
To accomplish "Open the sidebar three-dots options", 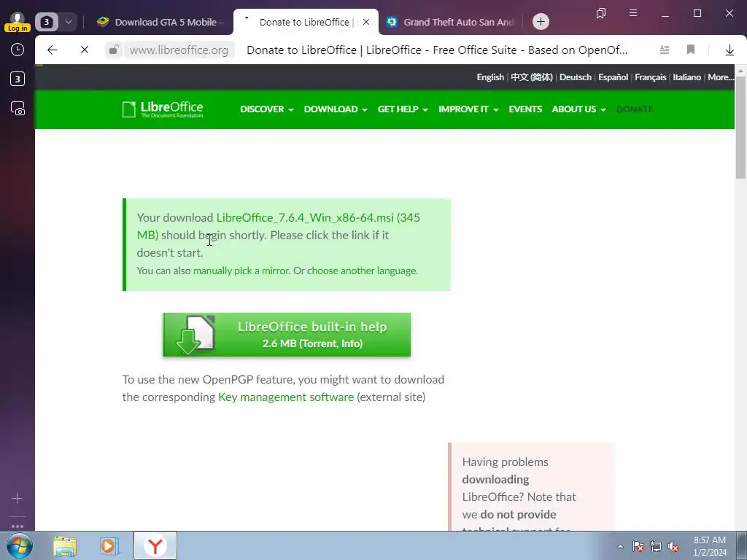I will pos(18,526).
